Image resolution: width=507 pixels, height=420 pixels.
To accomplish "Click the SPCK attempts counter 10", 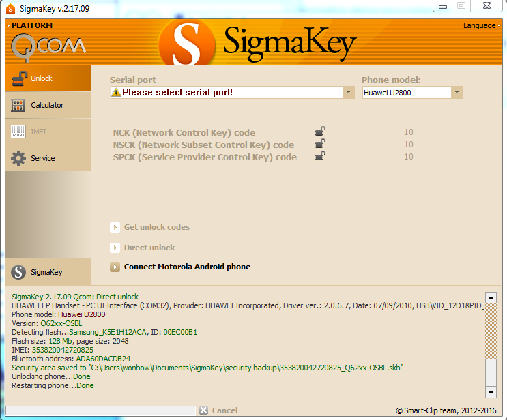I will click(x=409, y=157).
